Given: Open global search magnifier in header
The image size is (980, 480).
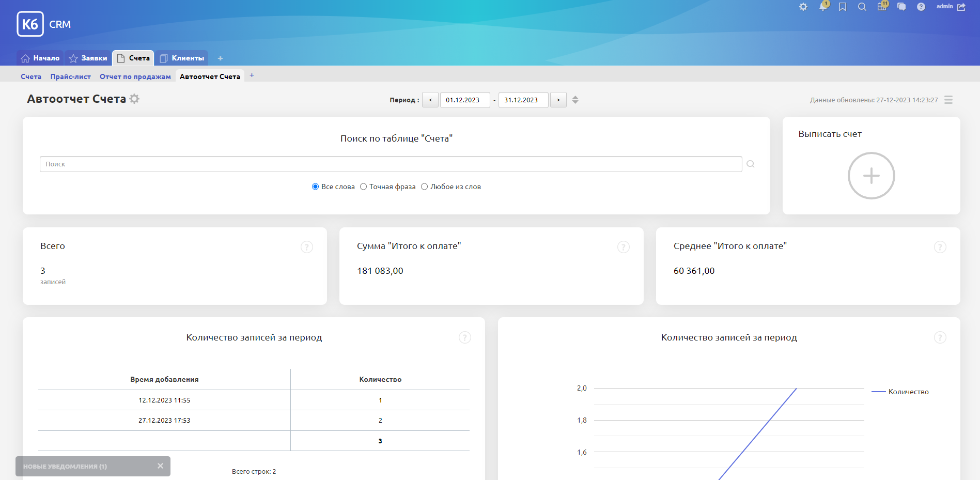Looking at the screenshot, I should (862, 7).
